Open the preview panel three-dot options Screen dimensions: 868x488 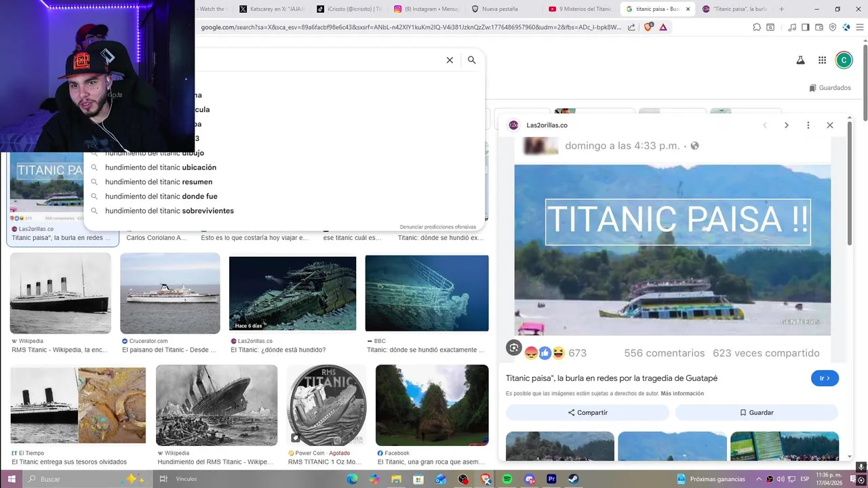click(808, 125)
